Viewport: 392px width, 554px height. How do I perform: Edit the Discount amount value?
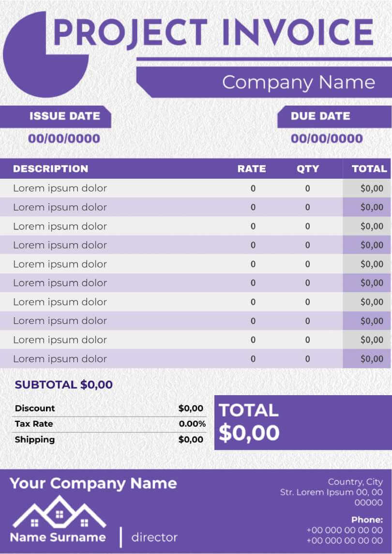(x=191, y=408)
